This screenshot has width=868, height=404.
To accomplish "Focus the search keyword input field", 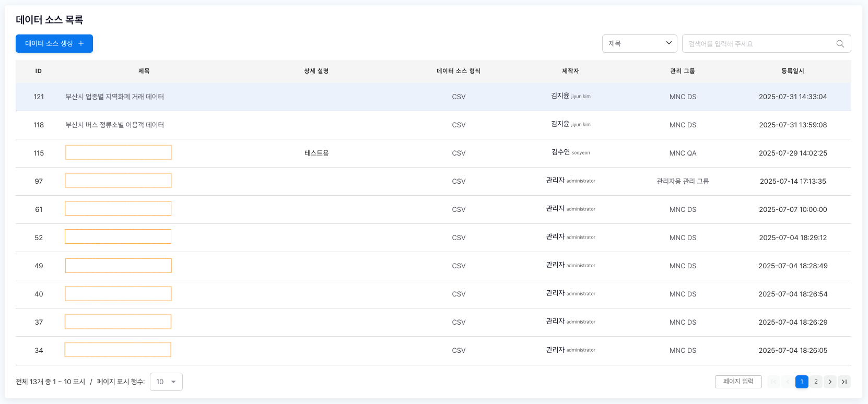I will (x=760, y=44).
